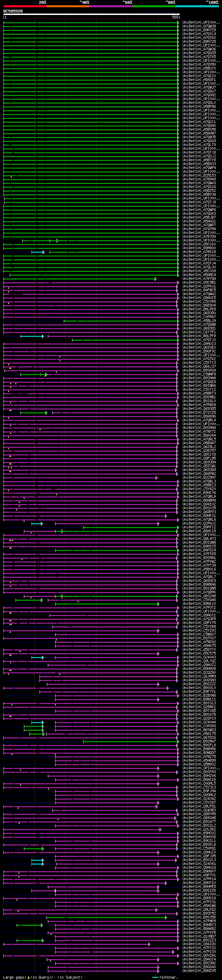This screenshot has height=980, width=222.
Task: Select hit label UniRef100_A7QGG5
Action: click(199, 53)
